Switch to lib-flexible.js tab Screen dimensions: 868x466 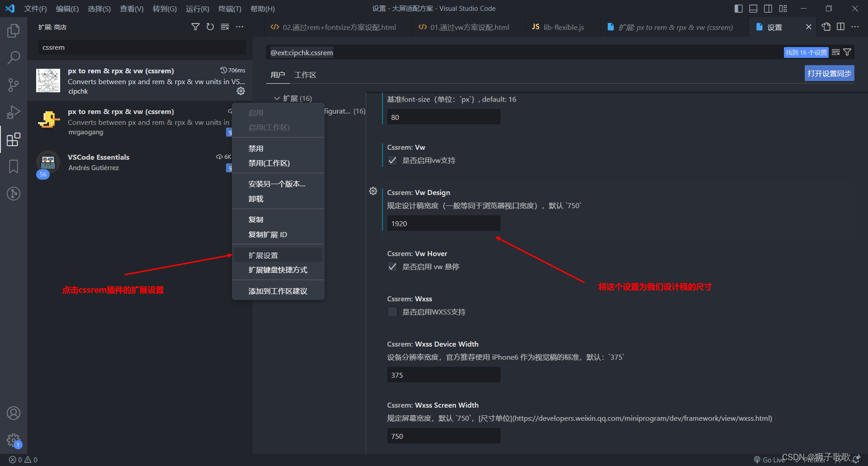tap(563, 27)
